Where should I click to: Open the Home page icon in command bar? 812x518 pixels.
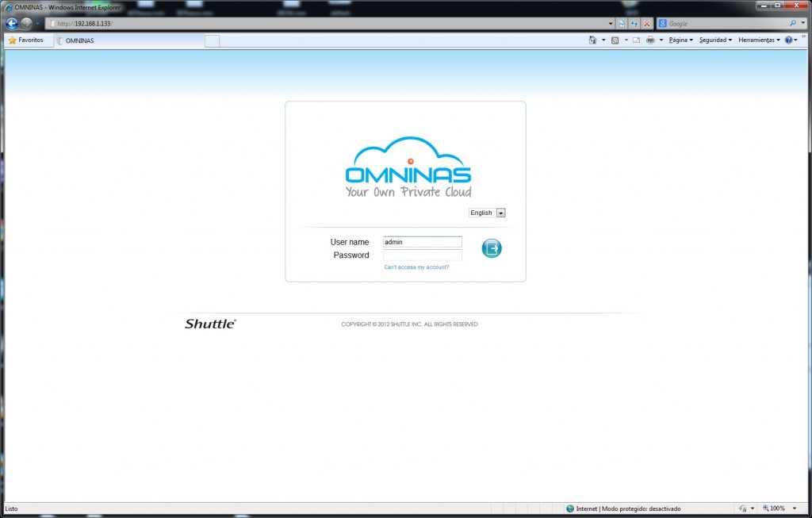click(592, 40)
